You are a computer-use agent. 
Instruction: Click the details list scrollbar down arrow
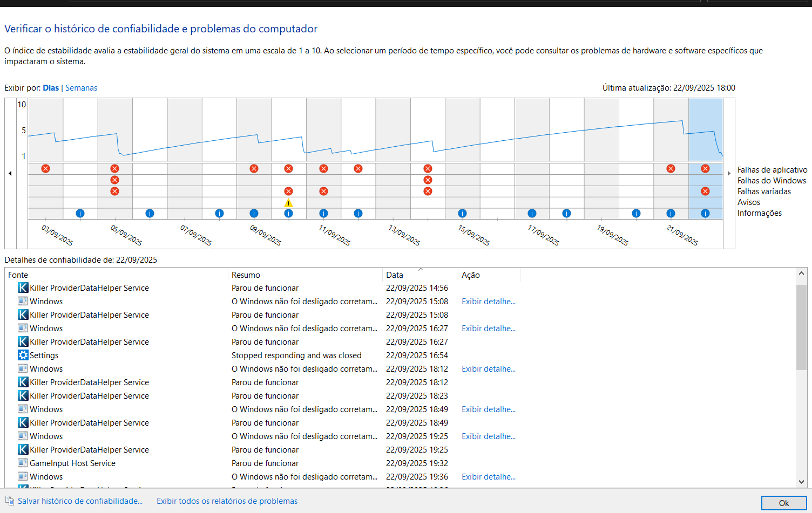click(x=801, y=482)
